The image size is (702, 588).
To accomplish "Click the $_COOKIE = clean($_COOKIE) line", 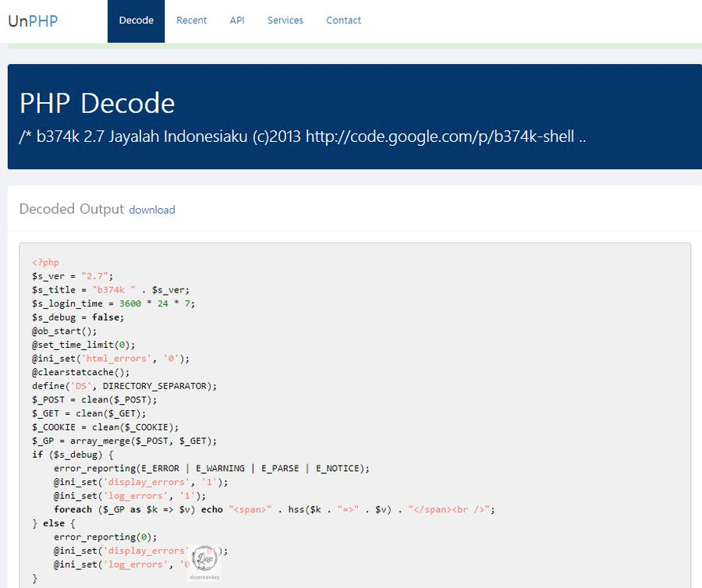I will [x=105, y=427].
